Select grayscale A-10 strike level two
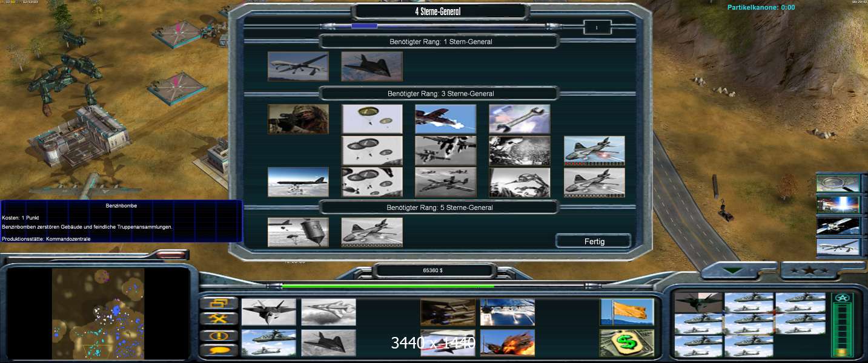The image size is (868, 363). [446, 151]
